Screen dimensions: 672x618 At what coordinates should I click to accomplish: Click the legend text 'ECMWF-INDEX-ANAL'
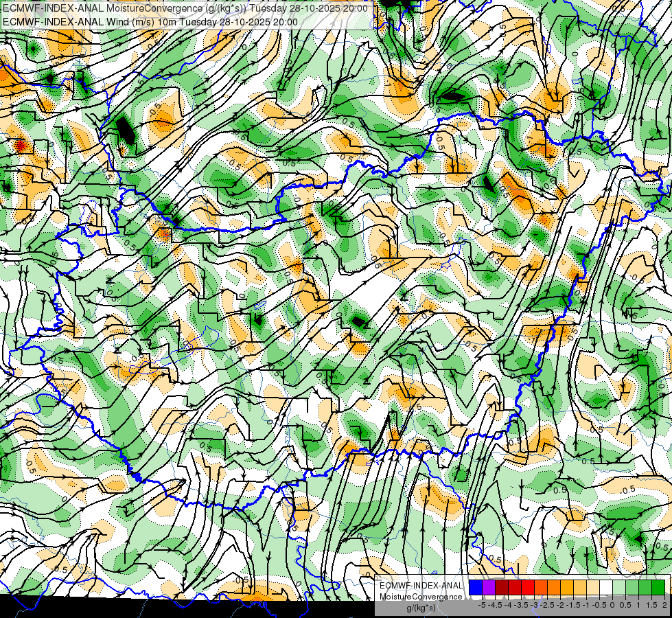421,586
